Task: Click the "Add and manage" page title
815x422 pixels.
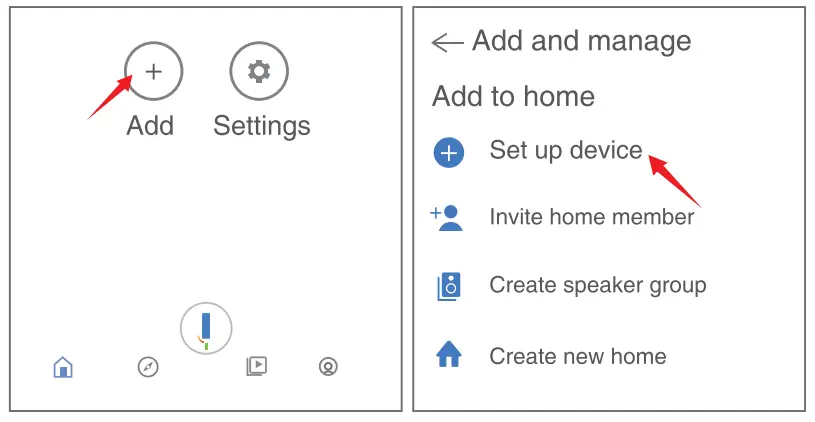Action: pos(581,41)
